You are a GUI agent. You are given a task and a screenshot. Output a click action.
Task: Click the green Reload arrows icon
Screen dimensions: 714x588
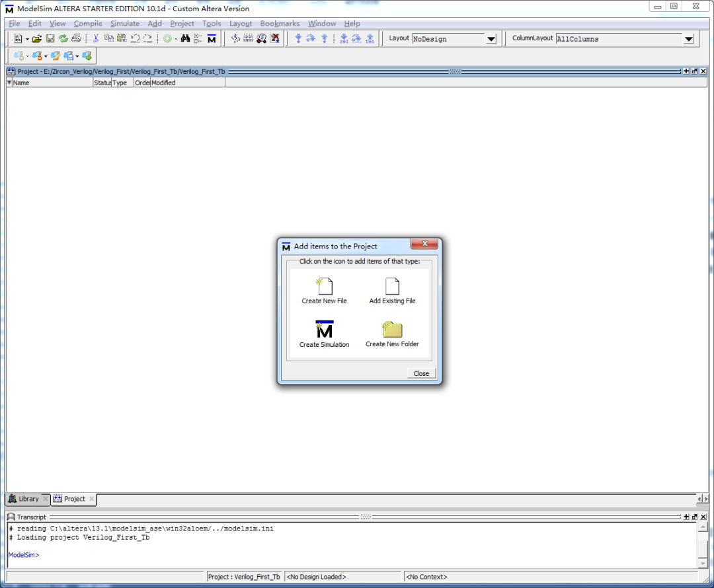63,39
